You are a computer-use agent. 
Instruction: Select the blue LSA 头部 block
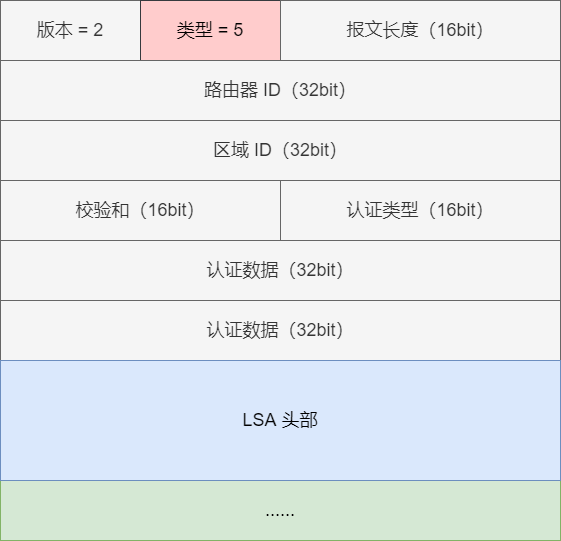tap(280, 420)
